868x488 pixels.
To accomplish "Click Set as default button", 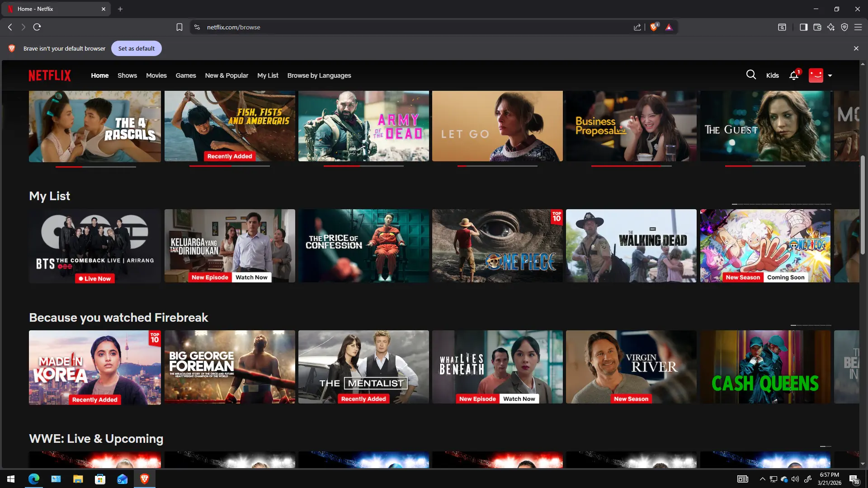I will pos(137,48).
